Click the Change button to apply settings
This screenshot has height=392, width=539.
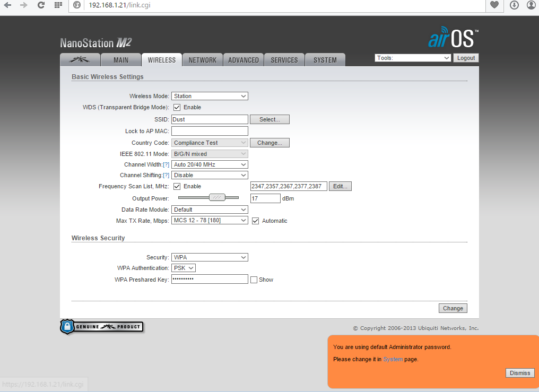click(x=453, y=308)
